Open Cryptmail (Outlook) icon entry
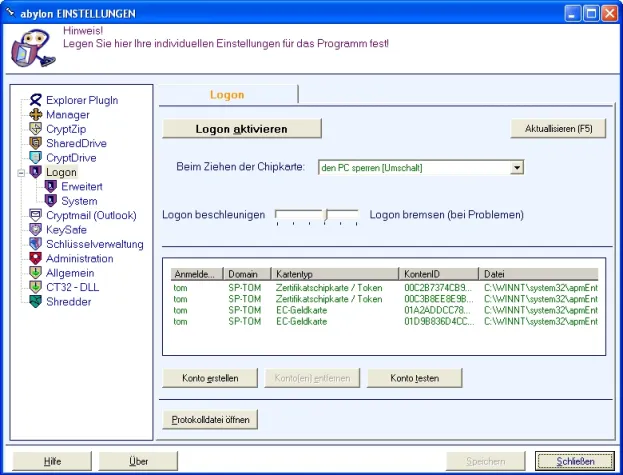This screenshot has height=475, width=623. click(x=36, y=215)
